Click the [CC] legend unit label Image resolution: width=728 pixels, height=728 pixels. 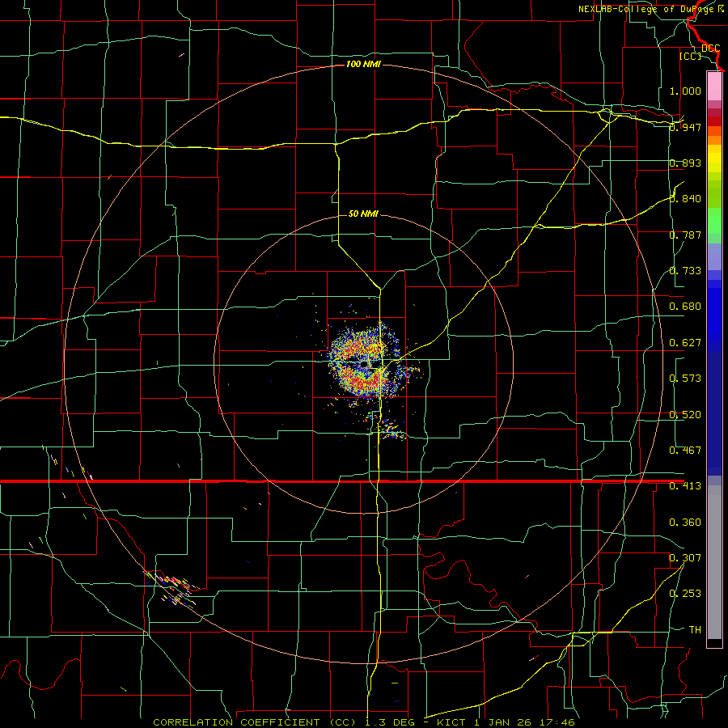(690, 56)
